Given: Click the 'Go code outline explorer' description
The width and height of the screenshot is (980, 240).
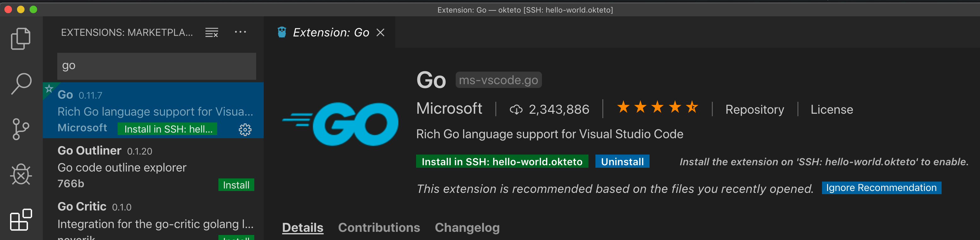Looking at the screenshot, I should [122, 167].
